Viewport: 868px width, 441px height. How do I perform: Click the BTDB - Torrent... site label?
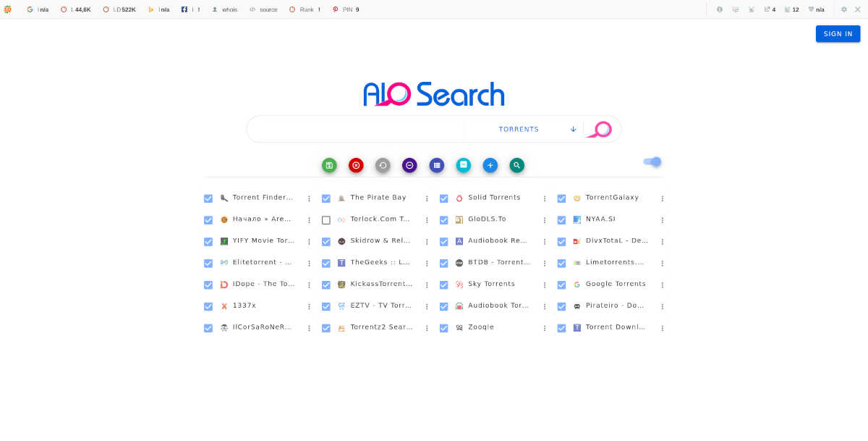pyautogui.click(x=499, y=262)
